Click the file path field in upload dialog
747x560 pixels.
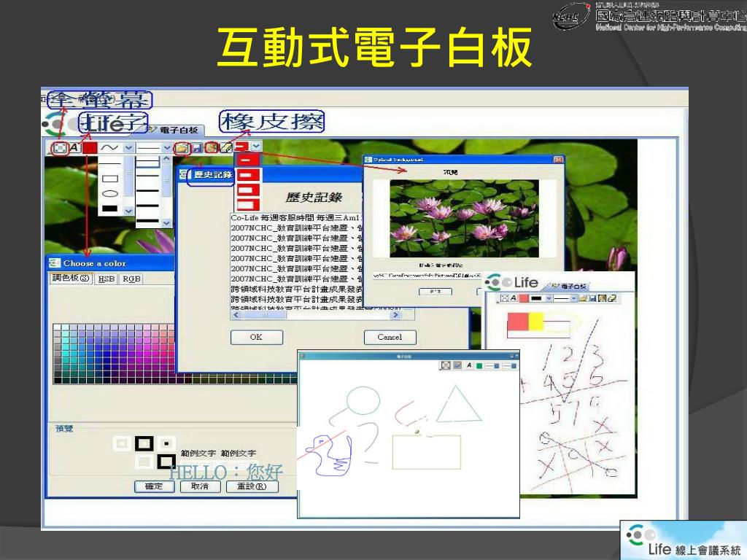(427, 275)
